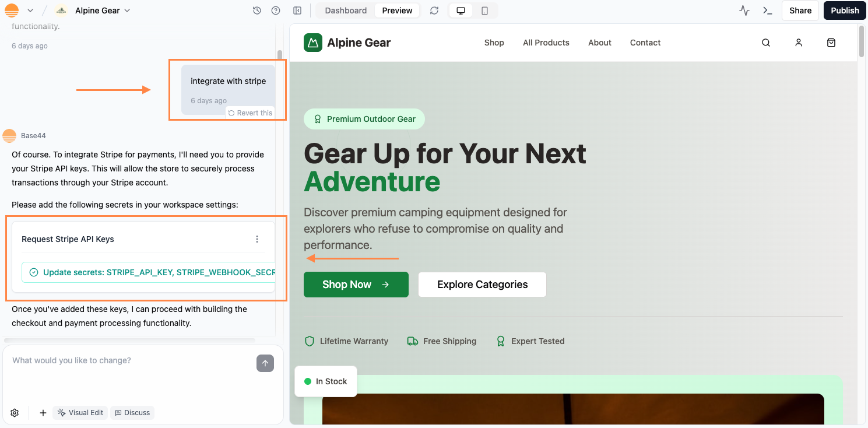Select mobile preview mode
The width and height of the screenshot is (868, 428).
point(484,10)
